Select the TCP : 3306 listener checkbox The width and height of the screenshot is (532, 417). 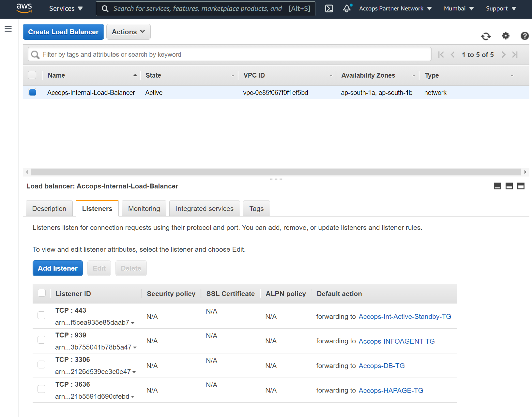pyautogui.click(x=41, y=365)
